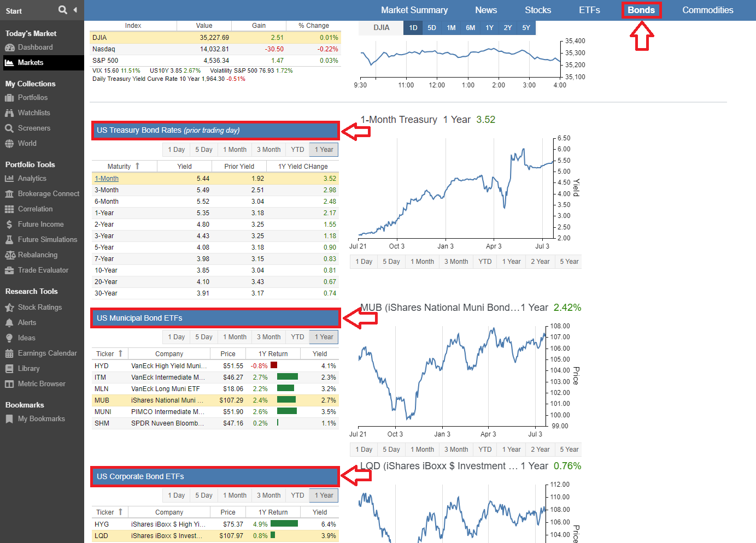Collapse the sidebar using the arrow icon
756x543 pixels.
coord(75,10)
